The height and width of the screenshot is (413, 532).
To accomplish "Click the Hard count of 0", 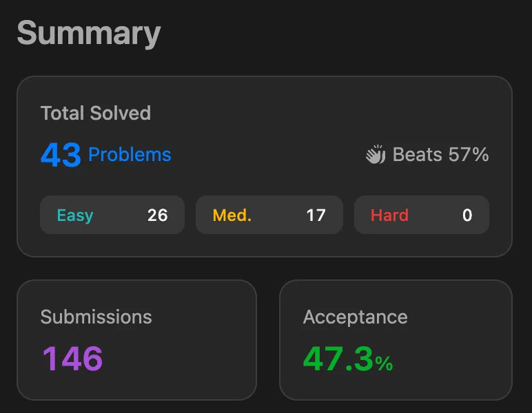I will (x=467, y=215).
